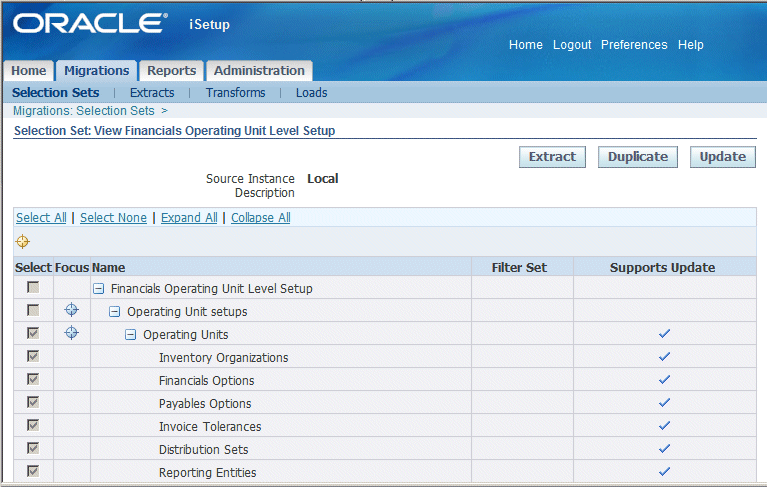The height and width of the screenshot is (487, 767).
Task: Click the Logout link
Action: pos(572,44)
